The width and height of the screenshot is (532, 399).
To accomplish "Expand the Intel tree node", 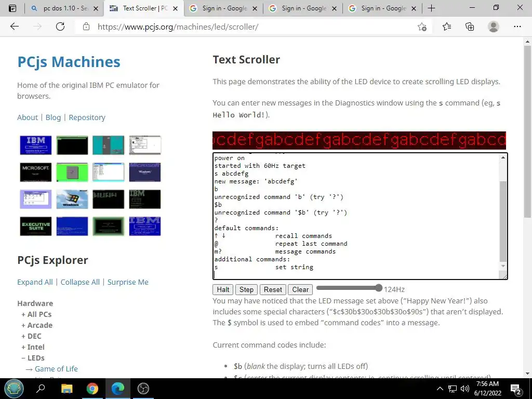I will [33, 347].
